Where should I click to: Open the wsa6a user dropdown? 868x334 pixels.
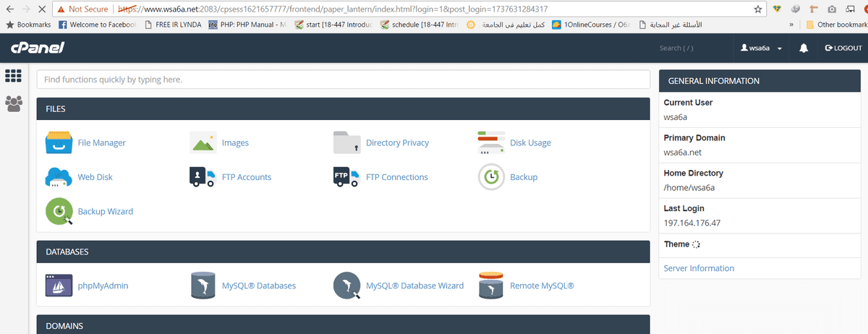(762, 48)
